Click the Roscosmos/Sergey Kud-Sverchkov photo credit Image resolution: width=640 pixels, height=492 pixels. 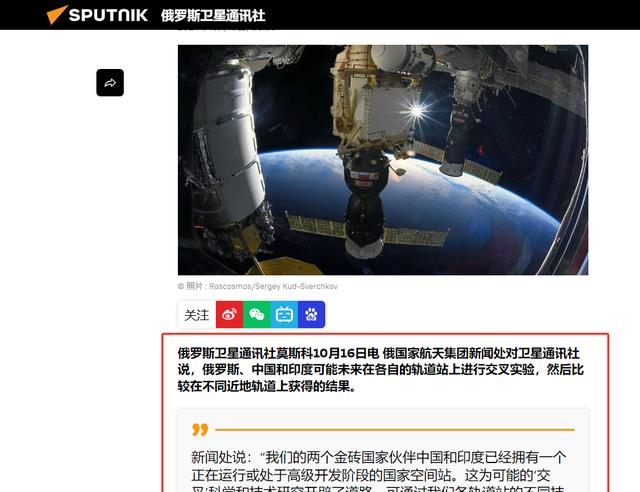point(273,286)
